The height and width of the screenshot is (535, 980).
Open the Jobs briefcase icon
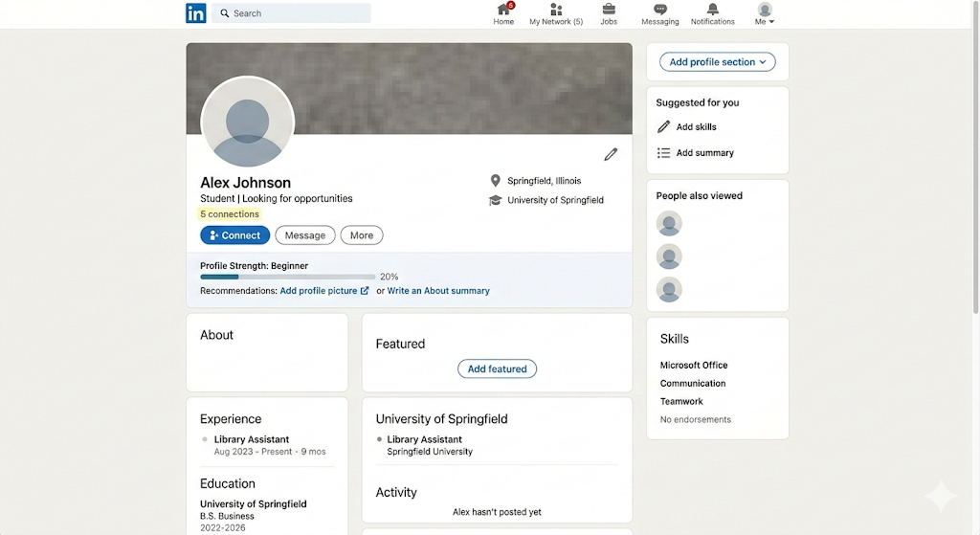coord(609,10)
